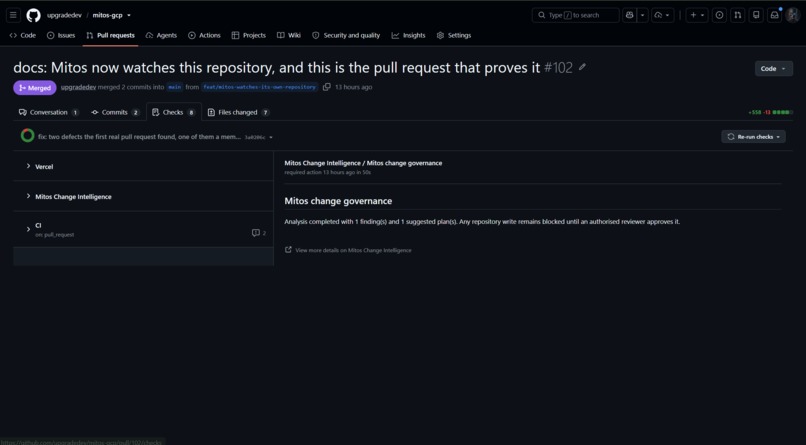Open commit message 'fix: two defects' link
Image resolution: width=806 pixels, height=445 pixels.
[139, 137]
